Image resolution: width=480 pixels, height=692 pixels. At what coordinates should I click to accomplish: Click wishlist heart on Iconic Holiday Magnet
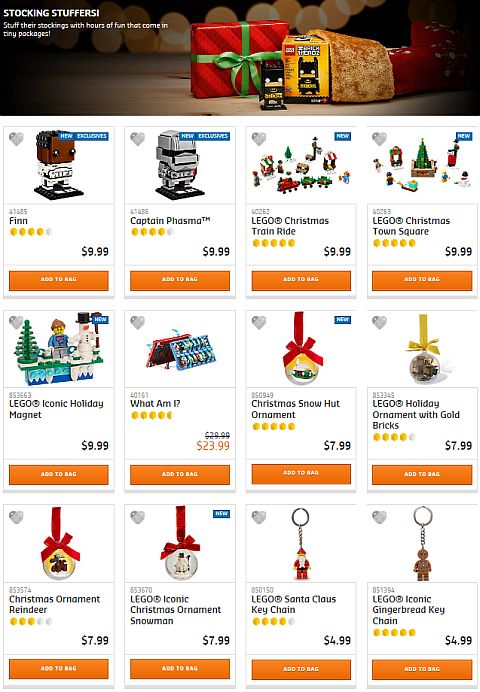click(x=16, y=323)
